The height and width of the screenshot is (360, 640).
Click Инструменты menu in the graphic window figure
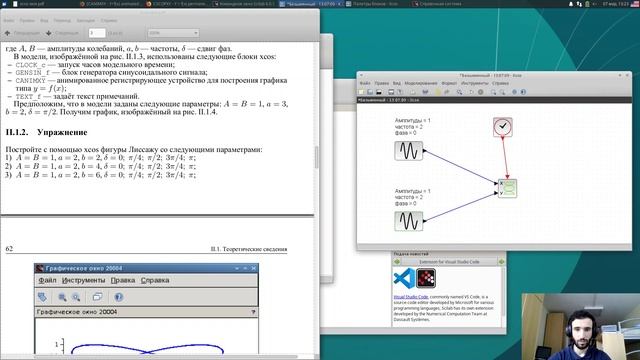click(x=84, y=280)
